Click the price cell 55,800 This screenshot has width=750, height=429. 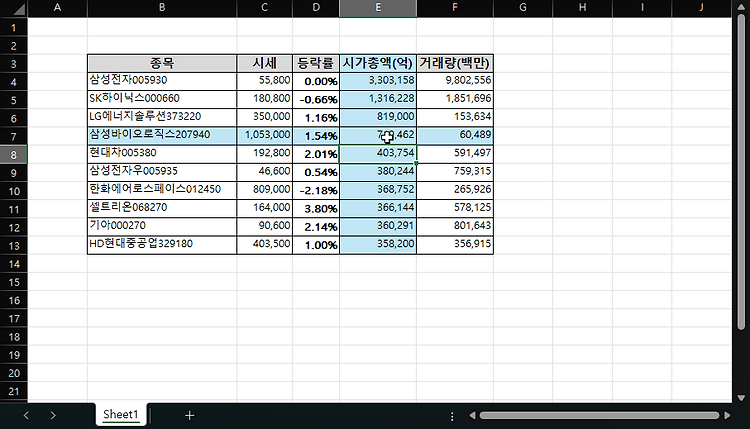[265, 81]
